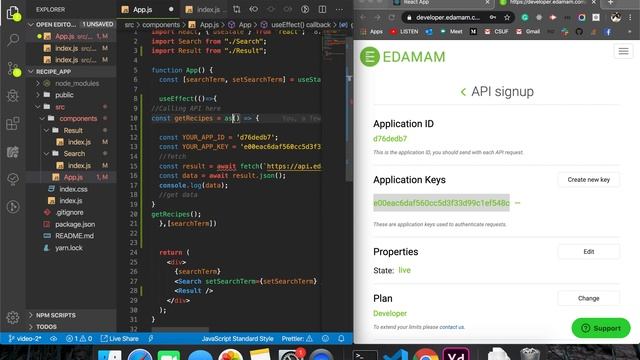Open the Support chat button
640x360 pixels.
tap(601, 328)
